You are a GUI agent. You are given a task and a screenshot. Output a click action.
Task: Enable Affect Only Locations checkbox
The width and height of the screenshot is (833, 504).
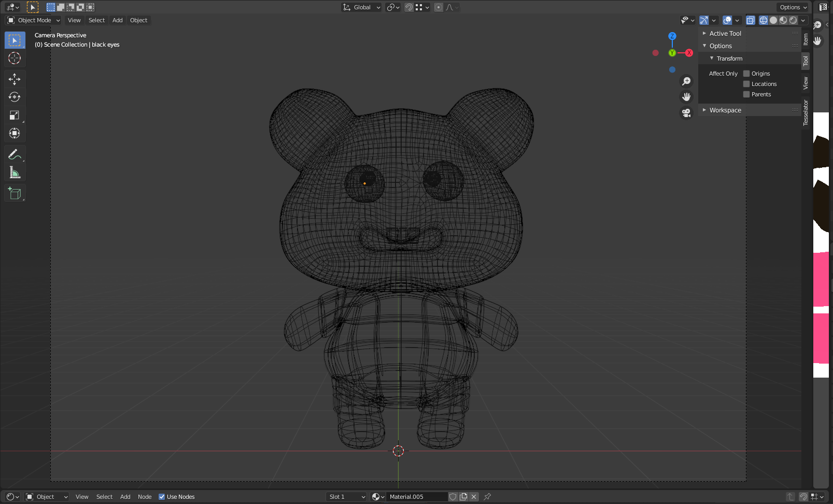(746, 84)
